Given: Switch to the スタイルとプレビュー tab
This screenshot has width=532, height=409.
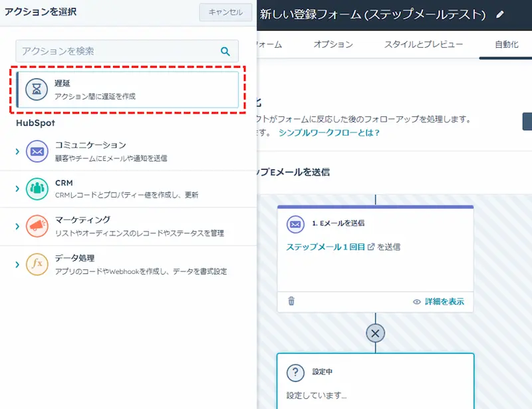Looking at the screenshot, I should (424, 45).
